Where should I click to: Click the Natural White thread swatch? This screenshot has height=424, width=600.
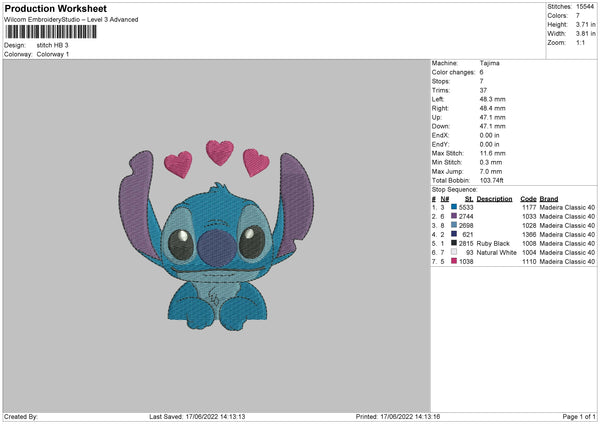point(454,252)
